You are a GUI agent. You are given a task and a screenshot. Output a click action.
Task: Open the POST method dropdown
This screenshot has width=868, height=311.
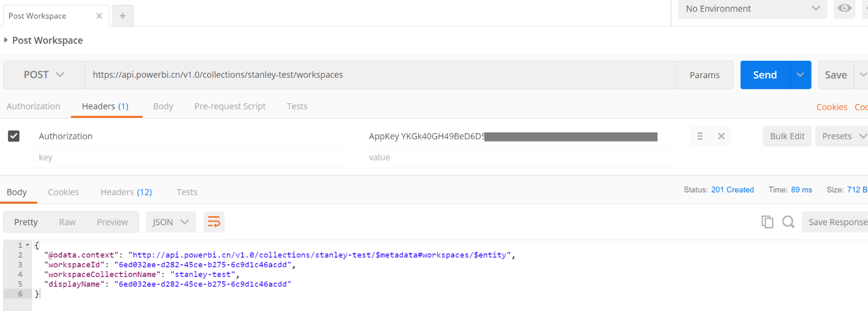(x=44, y=75)
